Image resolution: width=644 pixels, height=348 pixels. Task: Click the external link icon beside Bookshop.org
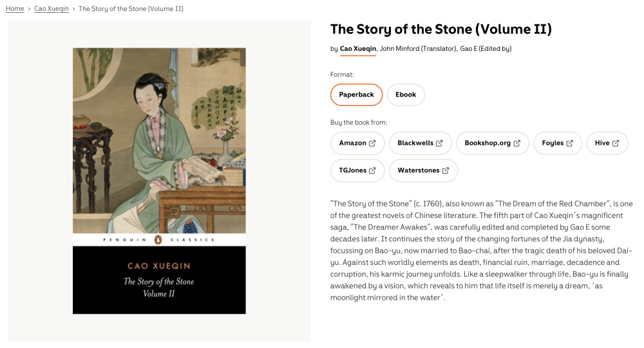pyautogui.click(x=516, y=143)
